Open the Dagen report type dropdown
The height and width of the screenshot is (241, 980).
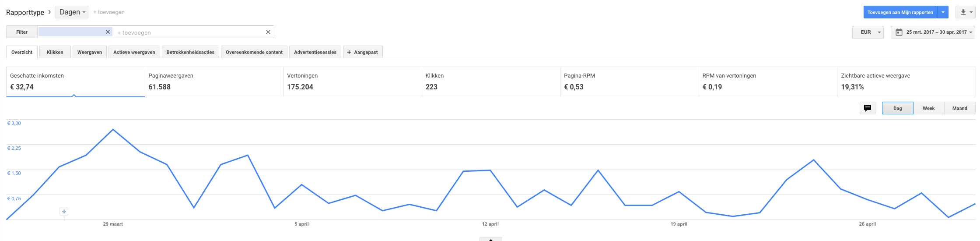[x=72, y=12]
